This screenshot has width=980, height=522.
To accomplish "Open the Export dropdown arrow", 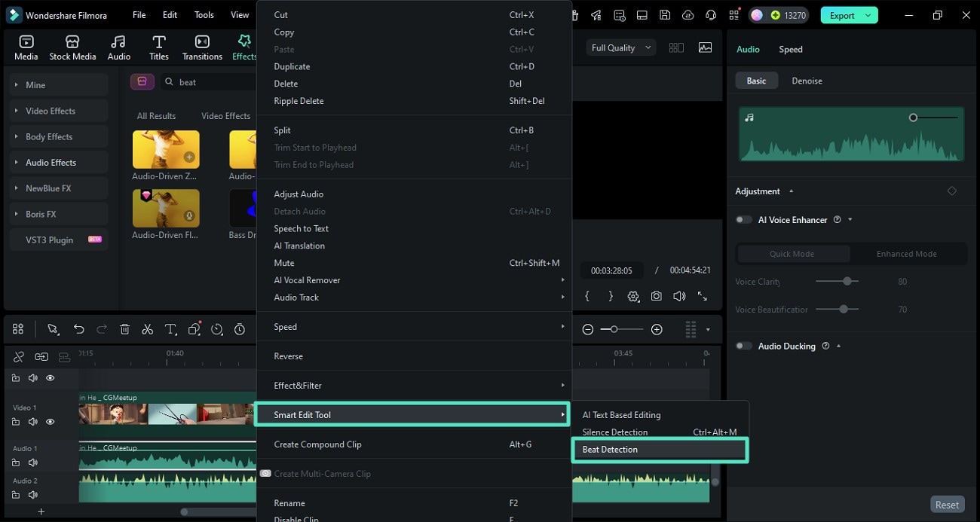I will click(868, 15).
